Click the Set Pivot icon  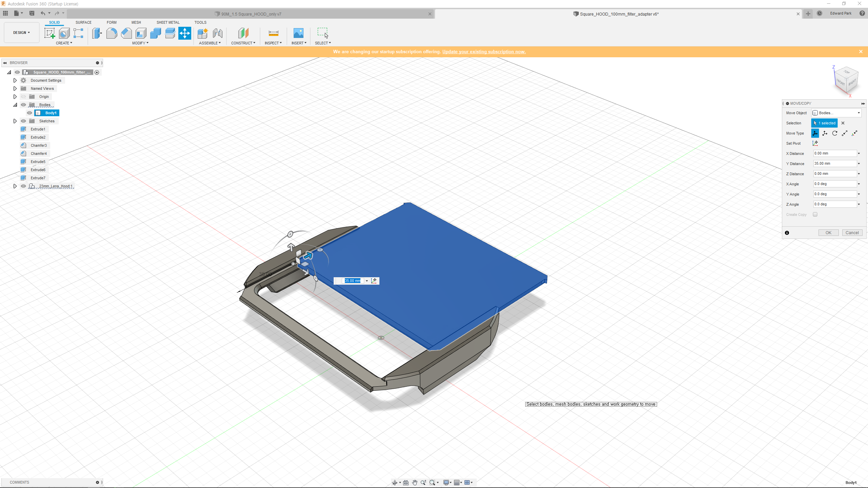point(815,143)
